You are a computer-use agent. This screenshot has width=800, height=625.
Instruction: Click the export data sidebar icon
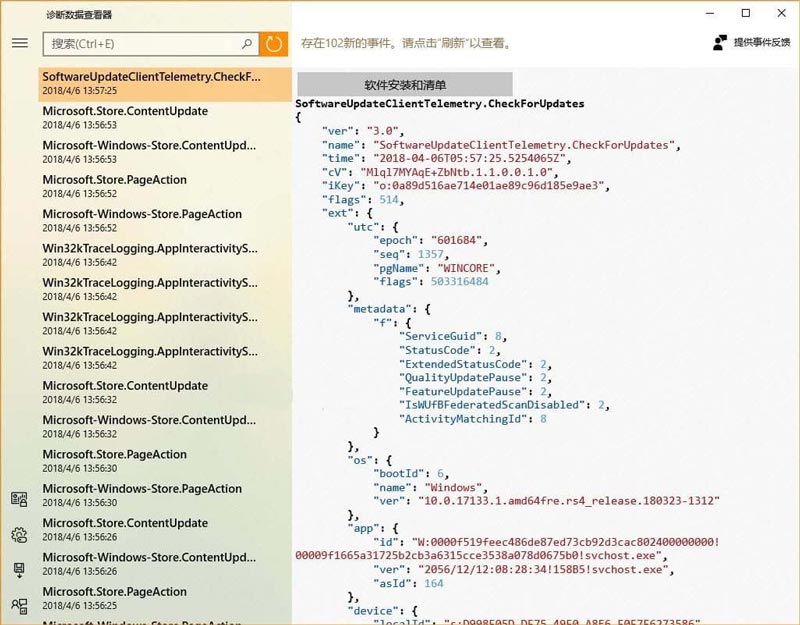pos(19,570)
